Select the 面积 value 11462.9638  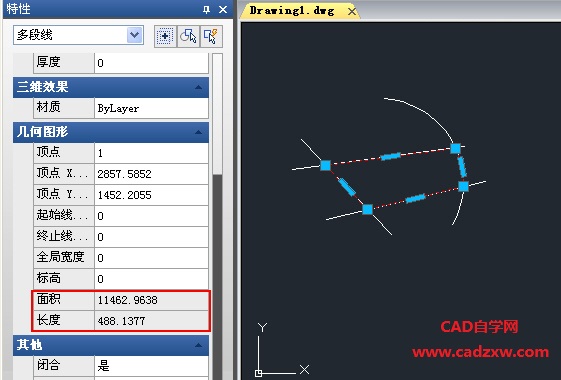pyautogui.click(x=151, y=300)
